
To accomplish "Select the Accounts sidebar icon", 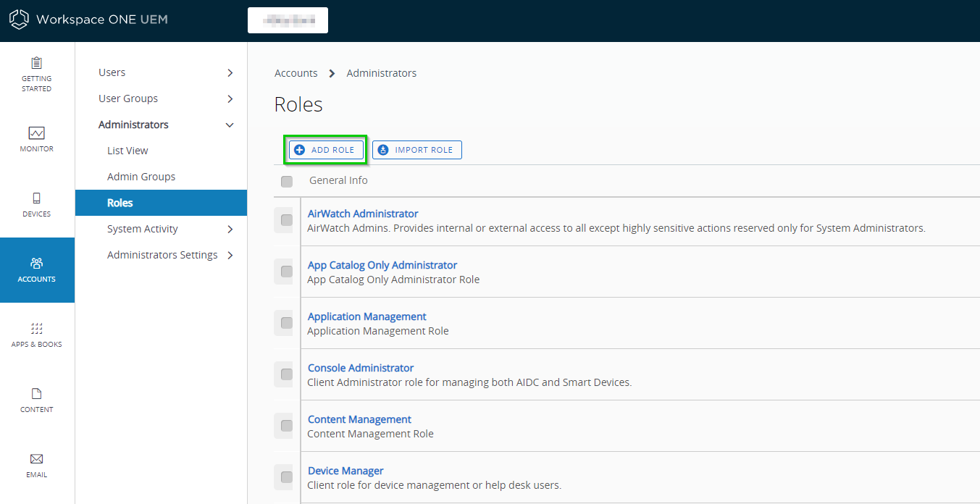I will [x=36, y=270].
